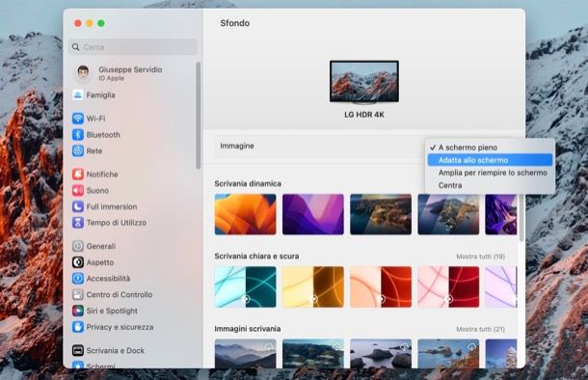Click the 'Immagine' row label
The image size is (588, 380).
(237, 146)
